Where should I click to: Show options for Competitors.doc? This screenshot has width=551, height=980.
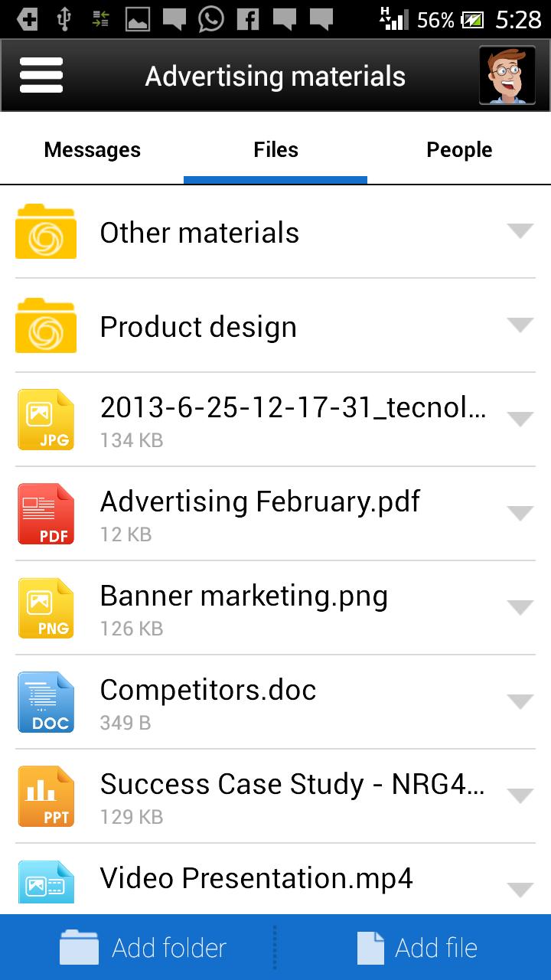pos(520,702)
